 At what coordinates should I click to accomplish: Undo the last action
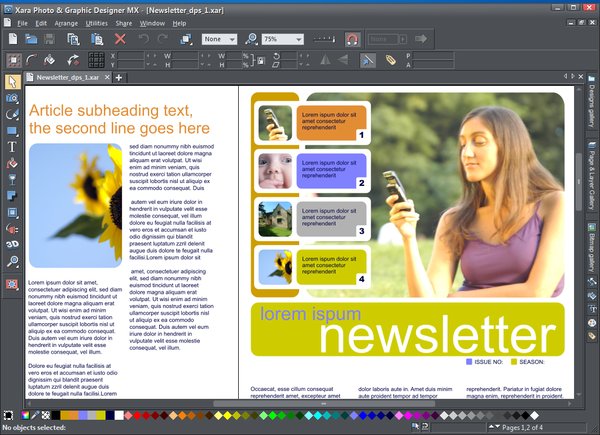click(x=143, y=39)
